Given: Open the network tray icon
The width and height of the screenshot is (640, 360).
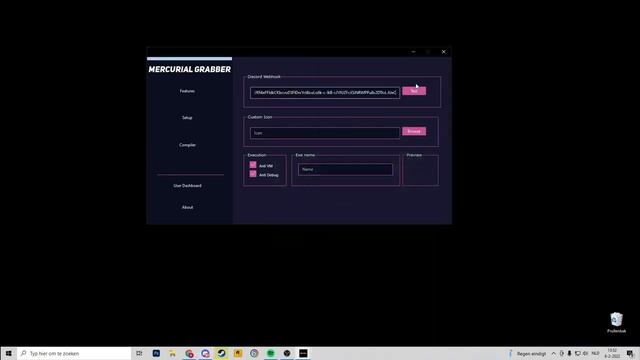Looking at the screenshot, I should [578, 353].
